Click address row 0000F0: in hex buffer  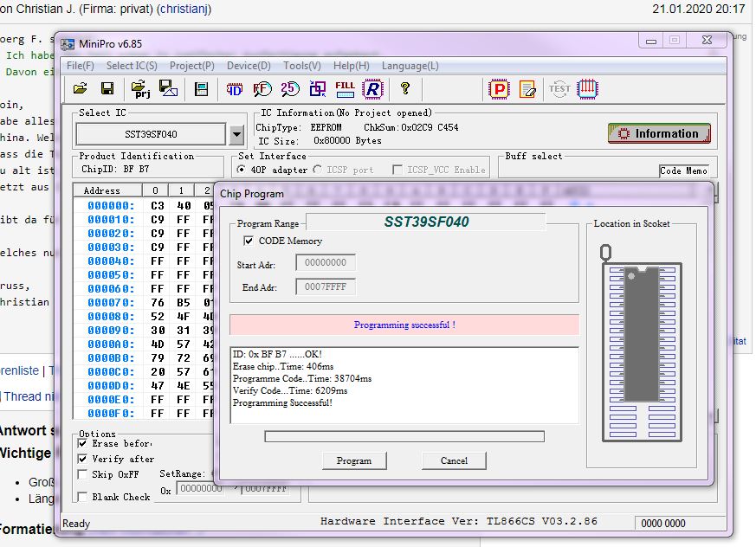pyautogui.click(x=111, y=414)
